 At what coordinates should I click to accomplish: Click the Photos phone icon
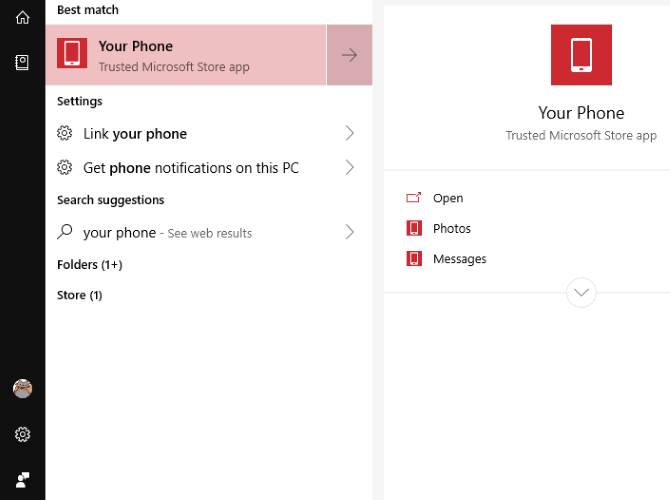tap(414, 228)
